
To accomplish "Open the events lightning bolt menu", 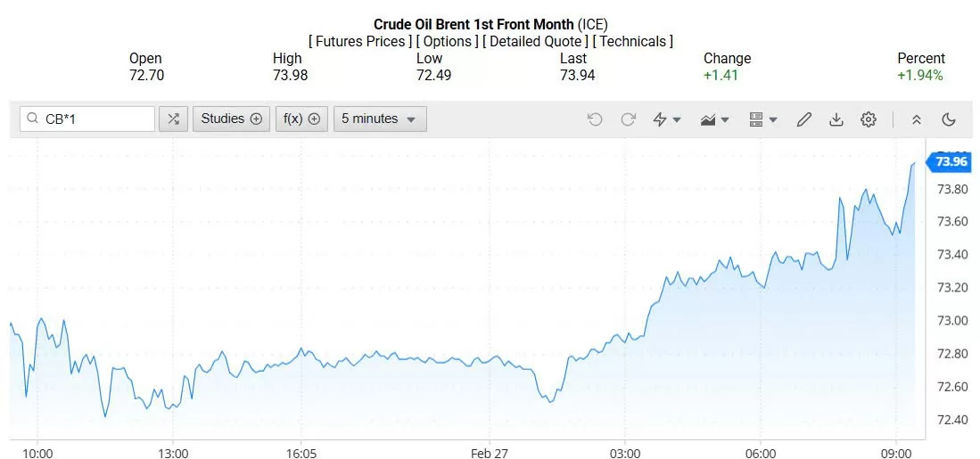I will coord(666,119).
